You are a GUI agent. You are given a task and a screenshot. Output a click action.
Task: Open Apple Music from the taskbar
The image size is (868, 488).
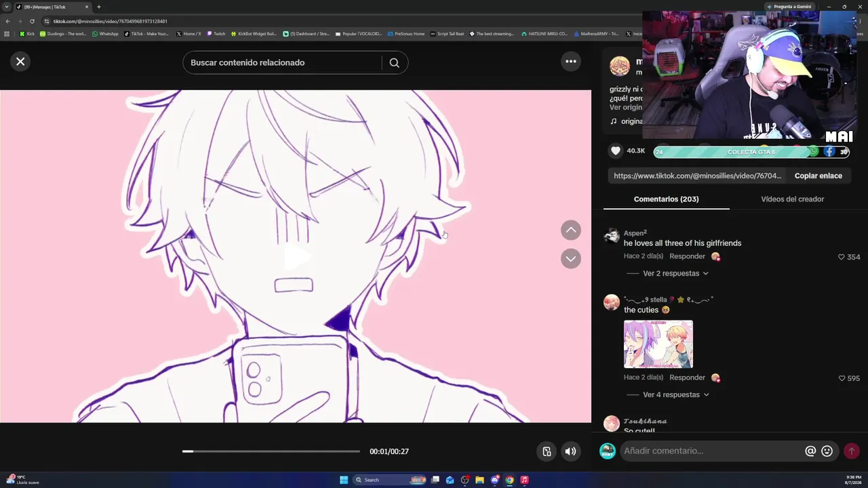coord(524,480)
